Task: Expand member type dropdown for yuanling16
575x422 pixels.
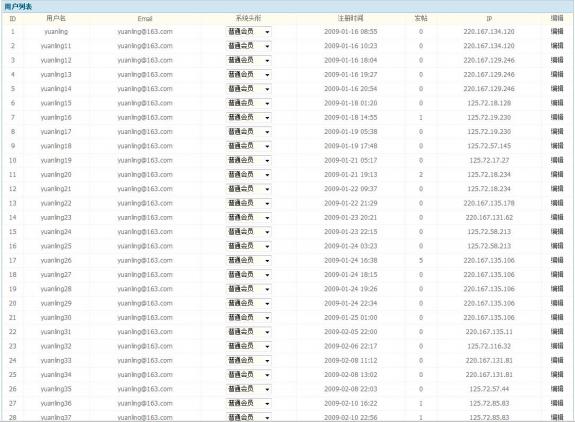Action: [x=249, y=118]
